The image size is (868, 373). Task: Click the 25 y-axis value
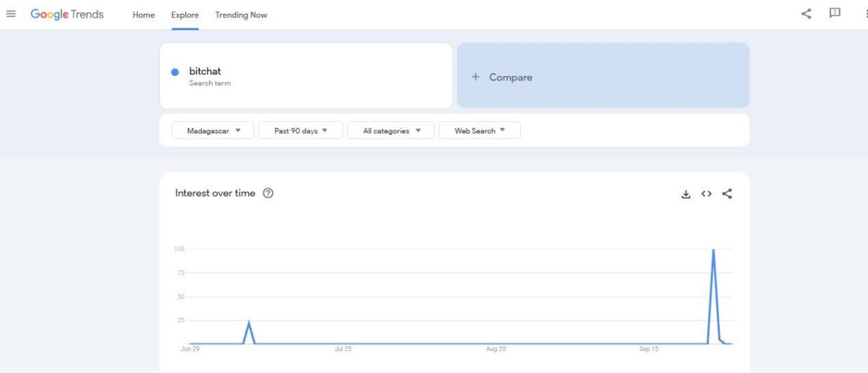[x=181, y=320]
